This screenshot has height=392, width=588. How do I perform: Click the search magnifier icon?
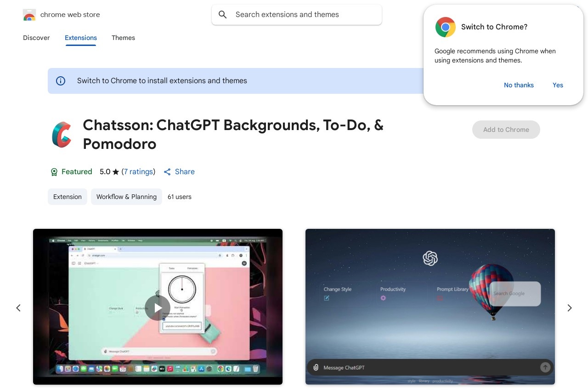tap(223, 15)
